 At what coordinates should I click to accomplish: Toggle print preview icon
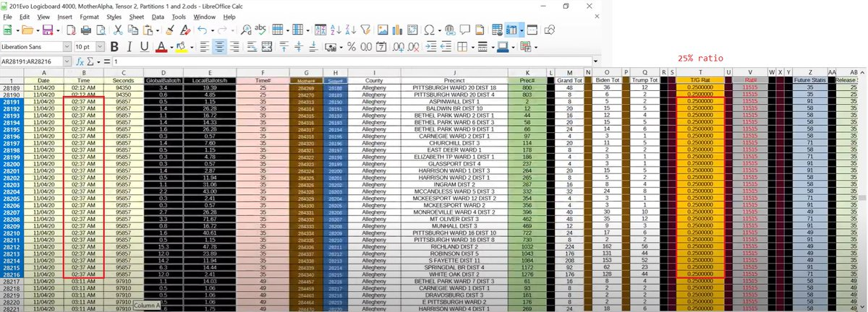click(101, 30)
